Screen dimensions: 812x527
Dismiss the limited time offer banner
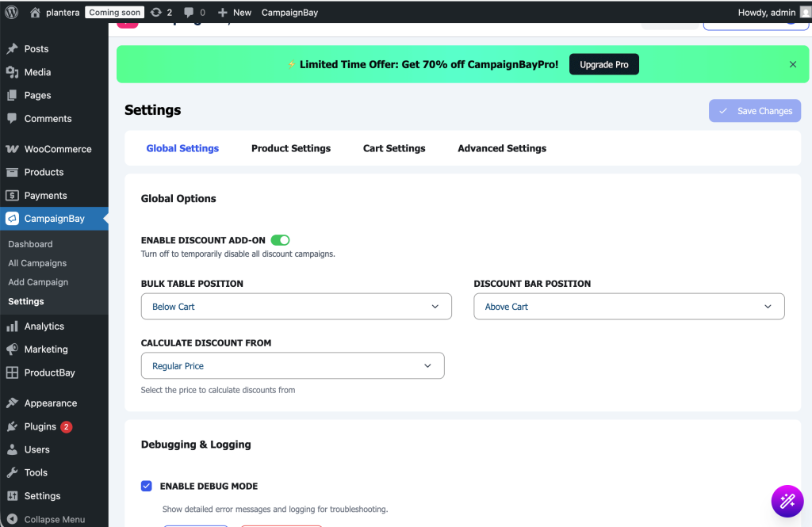pos(792,64)
